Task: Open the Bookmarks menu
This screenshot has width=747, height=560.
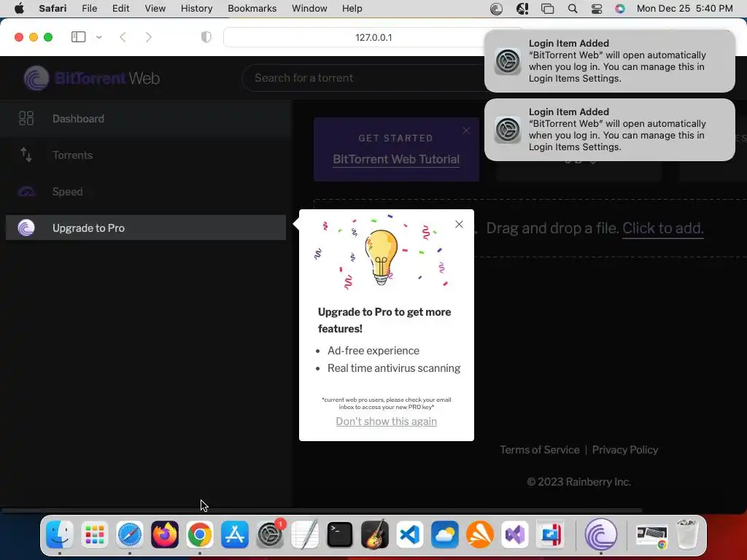Action: click(252, 9)
